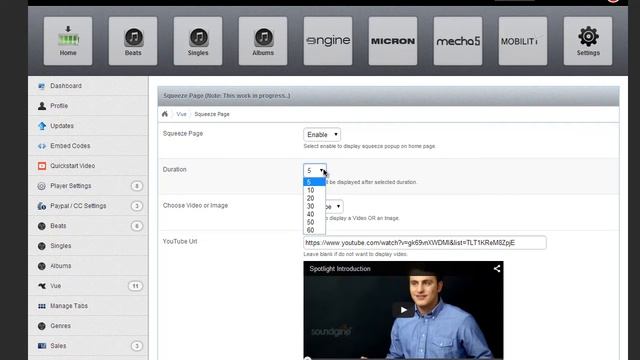Open Albums item in sidebar

(x=88, y=266)
